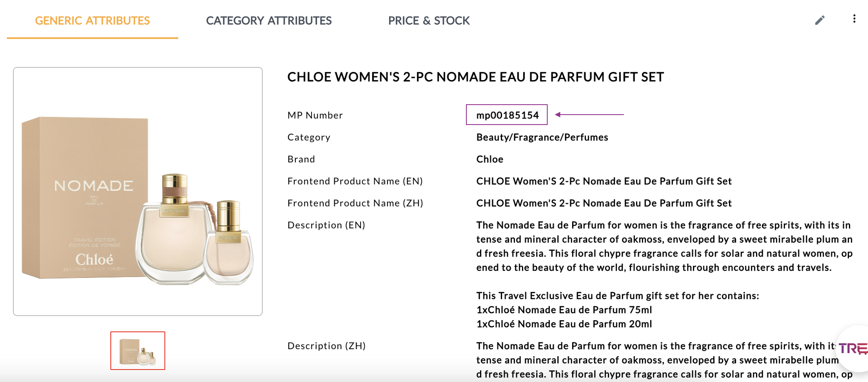Click the Frontend Product Name (ZH) value
Viewport: 868px width, 382px height.
[604, 203]
